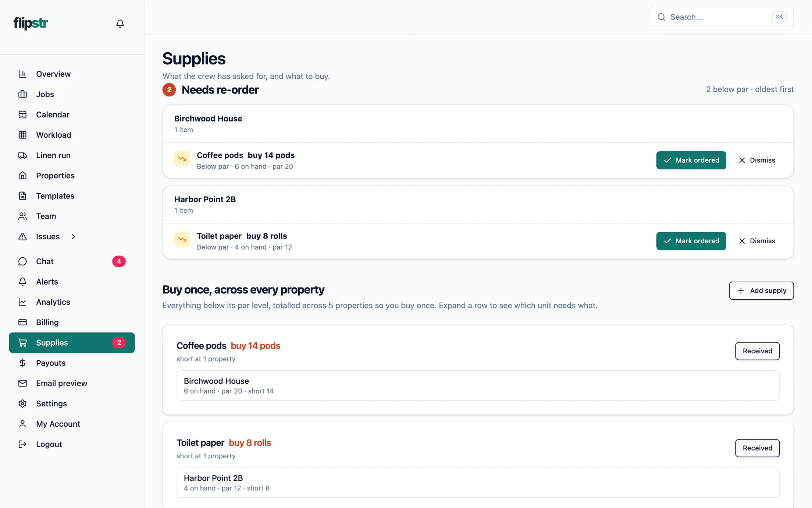Screen dimensions: 812x508
Task: Click the Email preview envelope icon
Action: point(22,383)
